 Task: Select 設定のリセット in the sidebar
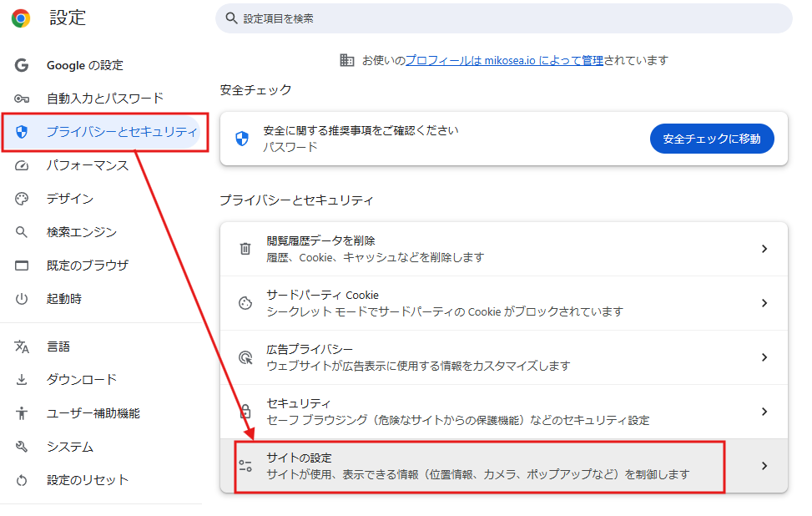click(87, 480)
